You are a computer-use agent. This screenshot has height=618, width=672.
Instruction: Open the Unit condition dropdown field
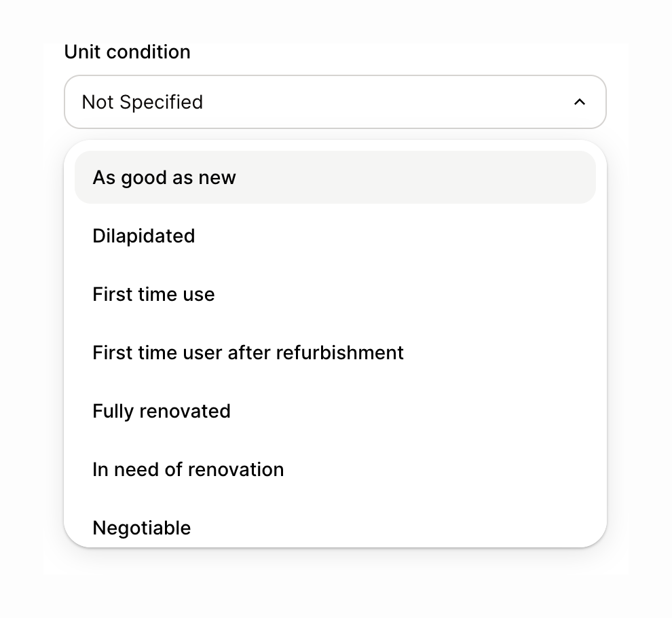click(335, 102)
